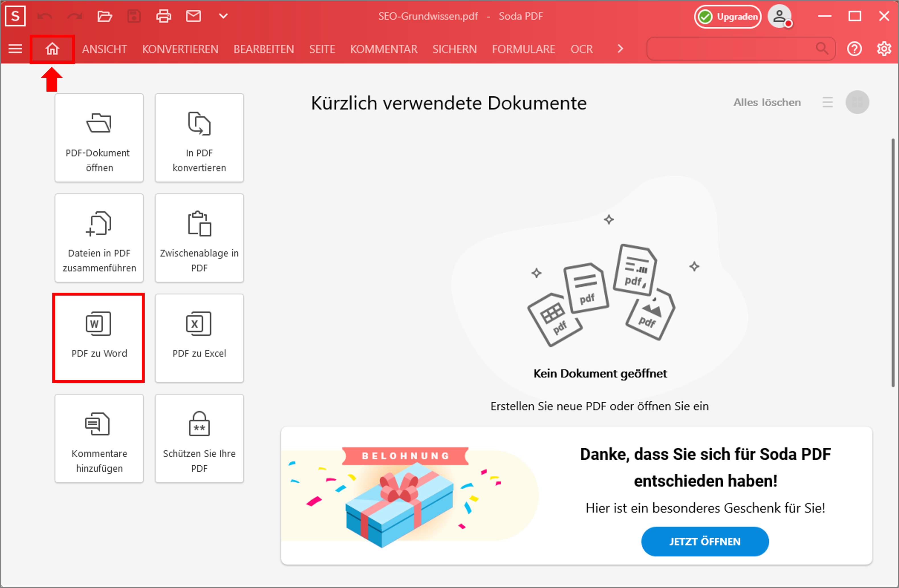
Task: Minimize the Soda PDF window
Action: pyautogui.click(x=825, y=16)
